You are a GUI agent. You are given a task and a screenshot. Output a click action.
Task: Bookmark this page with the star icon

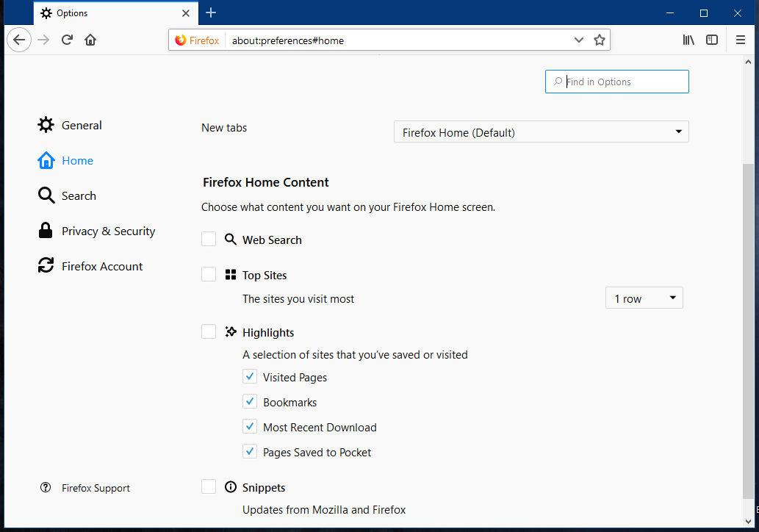600,40
